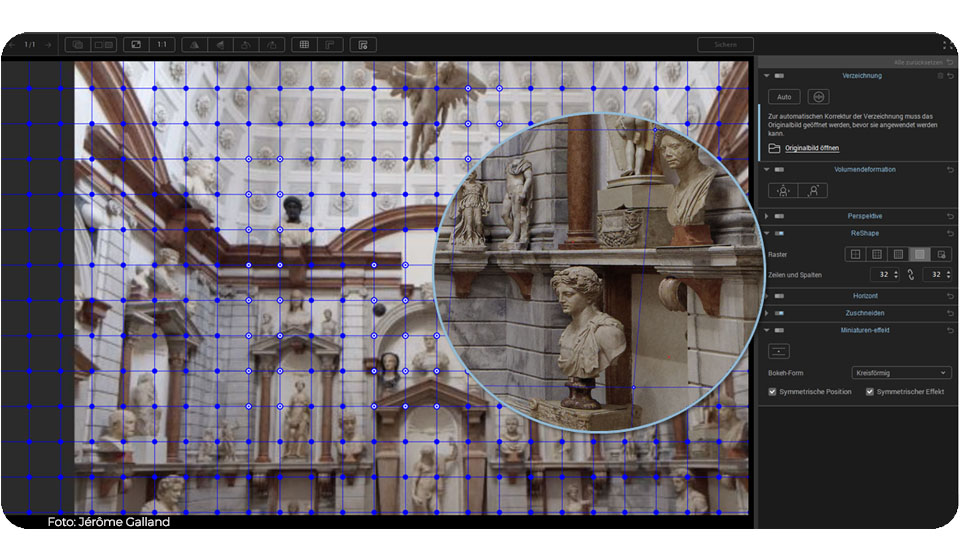Click the stepper arrows on the columns field
This screenshot has width=960, height=540.
[948, 275]
